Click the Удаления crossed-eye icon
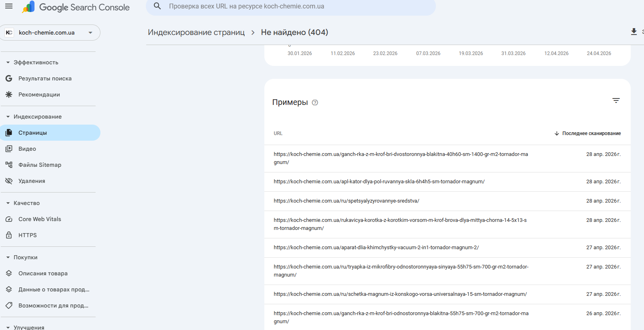The height and width of the screenshot is (330, 644). click(x=9, y=181)
